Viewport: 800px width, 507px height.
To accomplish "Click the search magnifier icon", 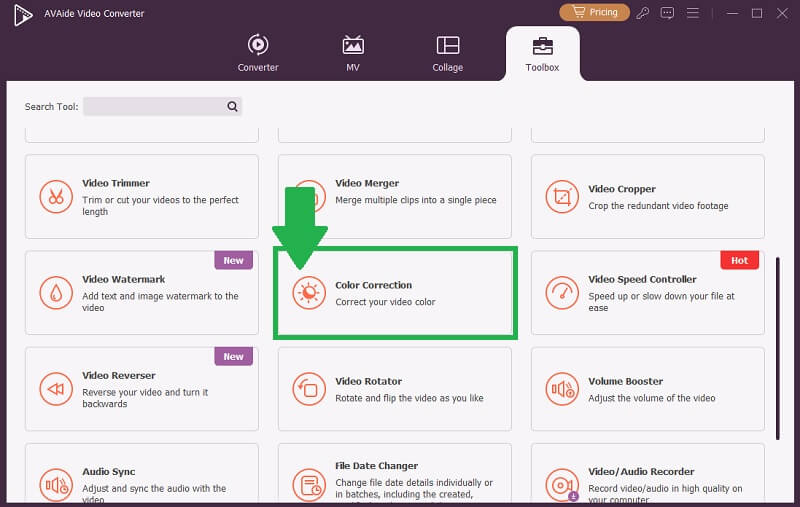I will pyautogui.click(x=232, y=106).
